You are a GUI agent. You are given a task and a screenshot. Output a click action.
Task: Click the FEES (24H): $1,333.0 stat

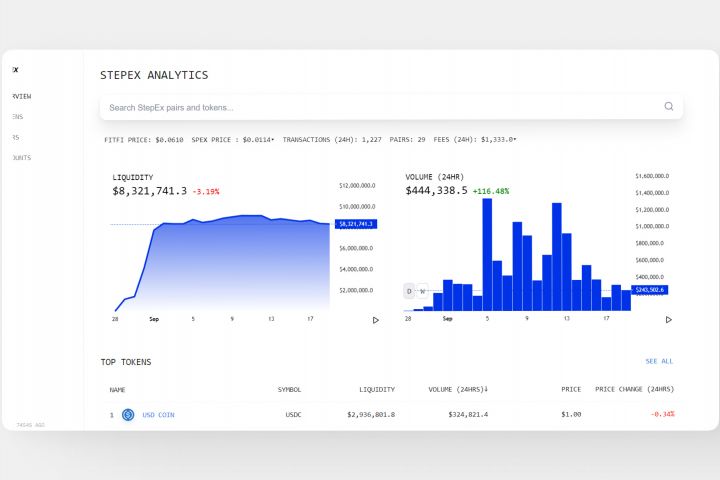click(x=475, y=140)
